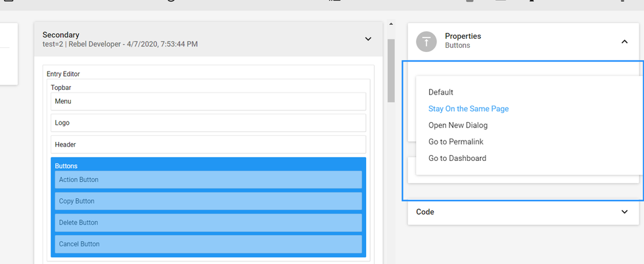
Task: Click the Properties panel circular icon
Action: 427,41
